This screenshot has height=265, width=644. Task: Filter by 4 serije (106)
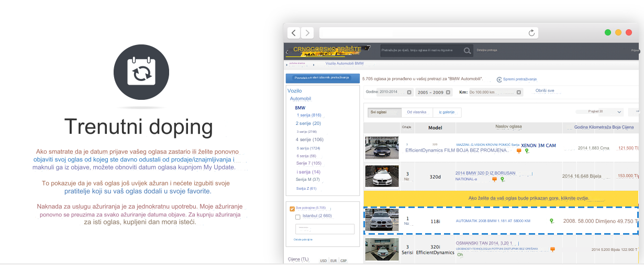point(309,140)
